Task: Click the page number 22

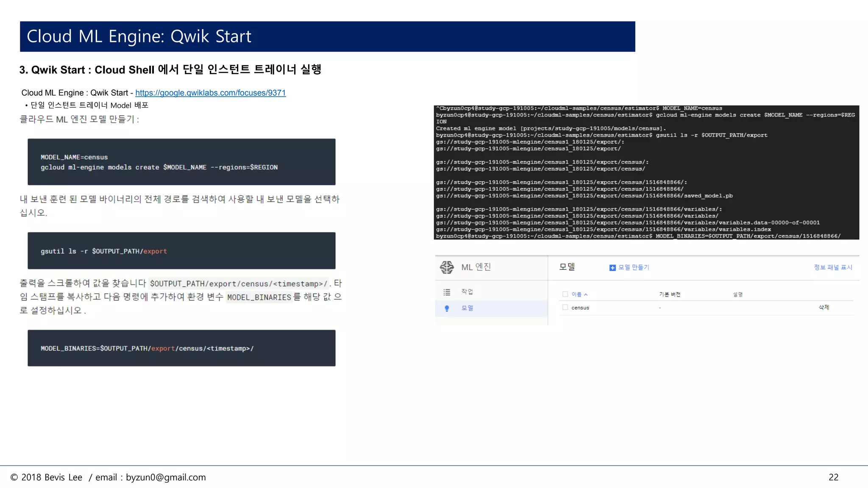Action: tap(834, 477)
